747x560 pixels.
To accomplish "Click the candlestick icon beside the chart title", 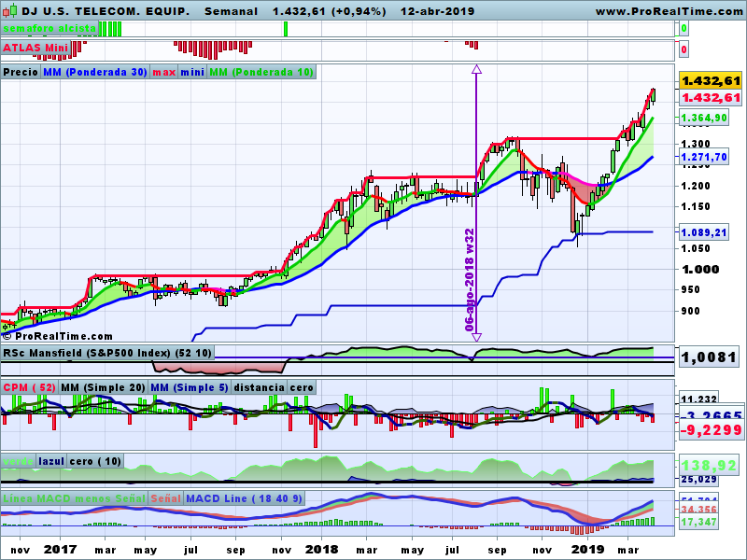I will click(x=9, y=10).
